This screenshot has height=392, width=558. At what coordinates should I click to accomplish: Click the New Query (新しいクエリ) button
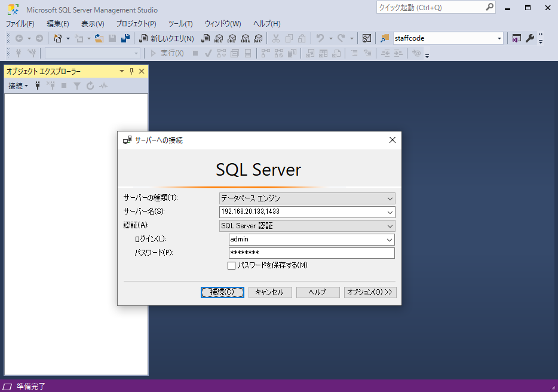coord(167,38)
